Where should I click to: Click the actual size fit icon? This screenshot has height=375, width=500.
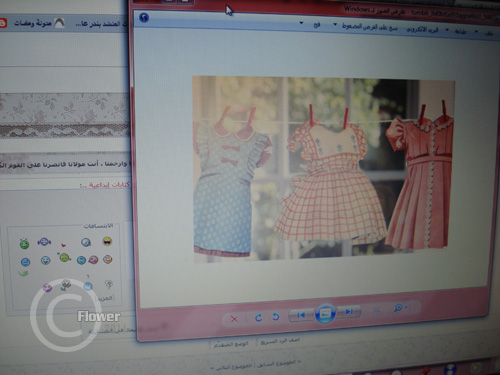click(x=376, y=310)
